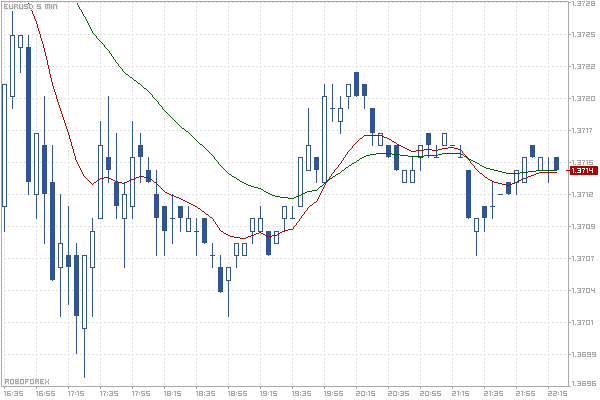Click the 18:55 time axis label

[237, 393]
